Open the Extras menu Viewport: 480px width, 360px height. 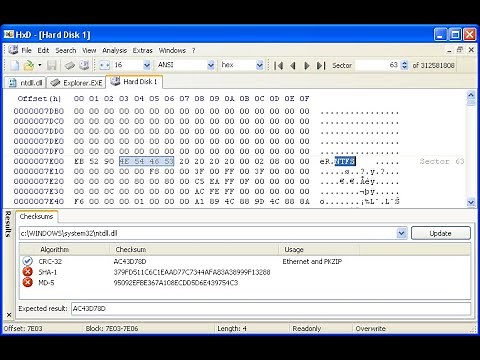pos(142,50)
